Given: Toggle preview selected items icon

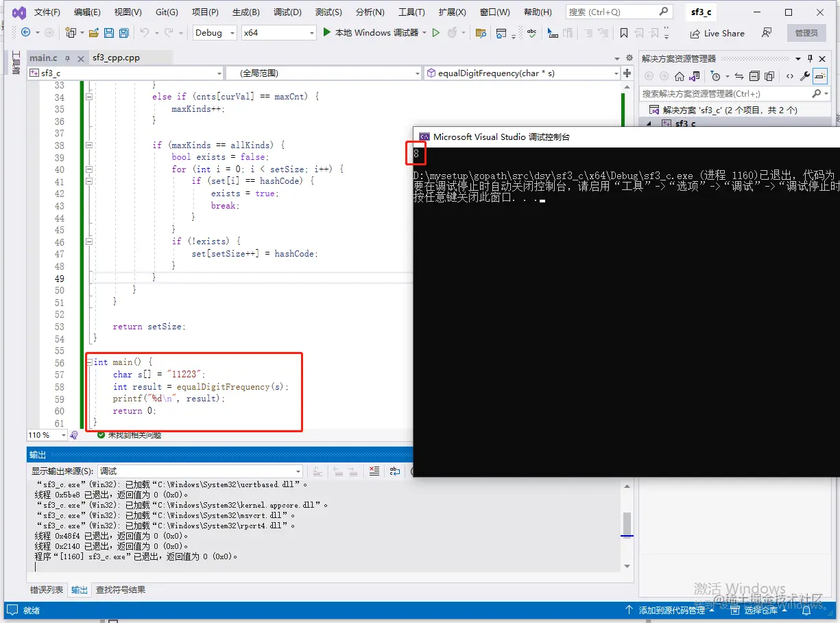Looking at the screenshot, I should click(820, 76).
